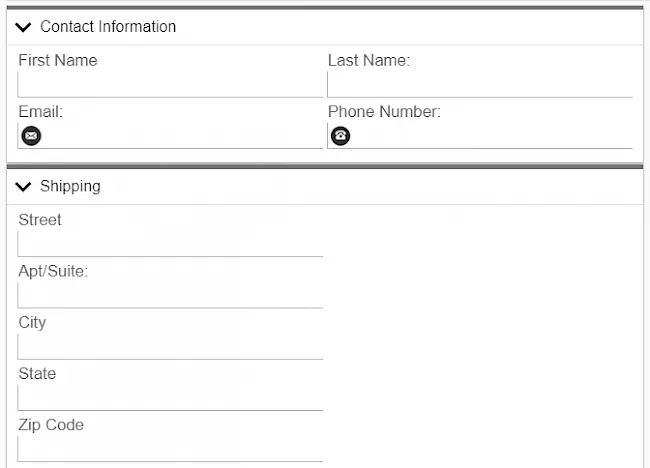Click inside the Email input box
Image resolution: width=650 pixels, height=468 pixels.
coord(182,136)
